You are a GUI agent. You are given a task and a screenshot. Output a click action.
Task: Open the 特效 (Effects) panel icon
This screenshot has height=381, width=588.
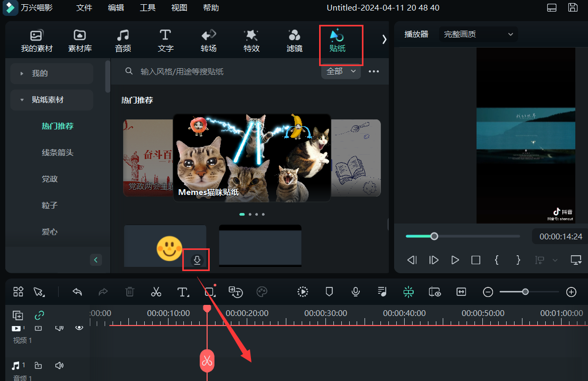(x=251, y=40)
